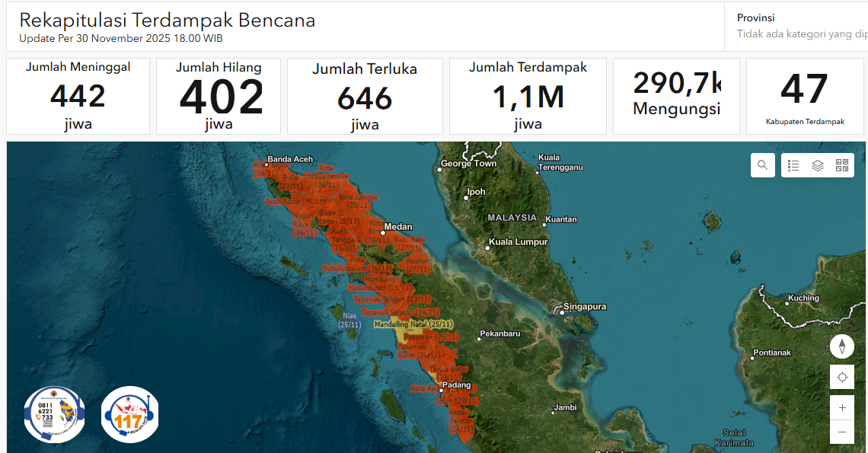Select the Jumlah Meninggal statistic card

pyautogui.click(x=78, y=96)
